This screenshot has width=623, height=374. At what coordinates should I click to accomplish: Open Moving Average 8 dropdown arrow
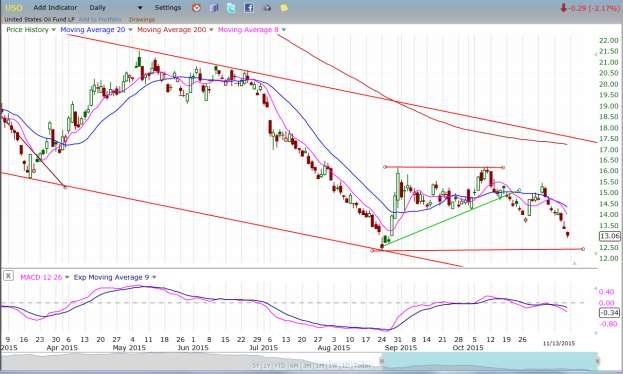[x=283, y=30]
